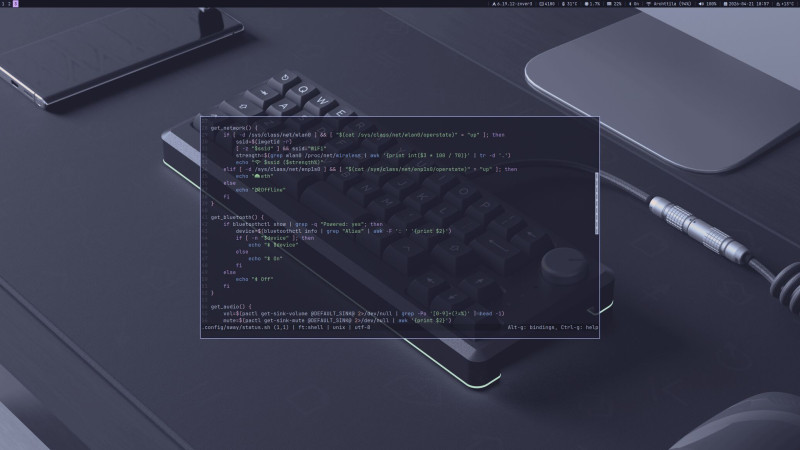800x450 pixels.
Task: Click the .config/sway/status.sh filename in status line
Action: click(236, 328)
